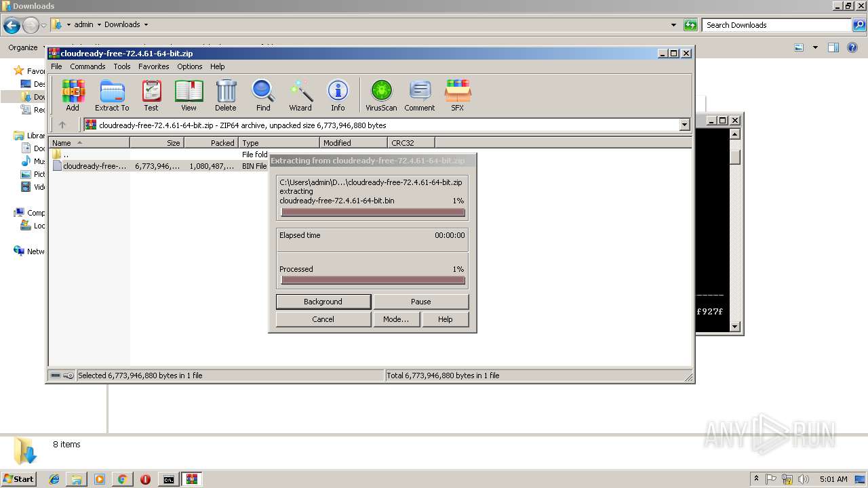Click the refresh icon in Explorer
The image size is (868, 488).
690,25
